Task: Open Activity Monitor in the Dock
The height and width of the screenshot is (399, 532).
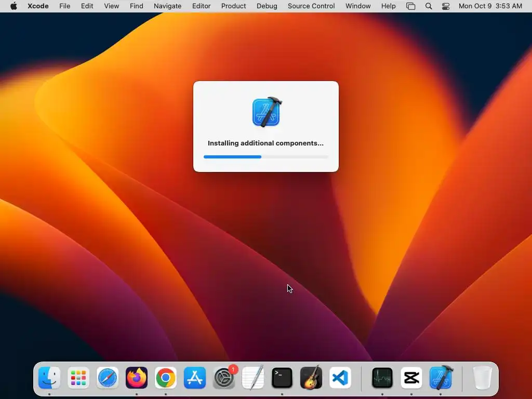Action: tap(382, 378)
